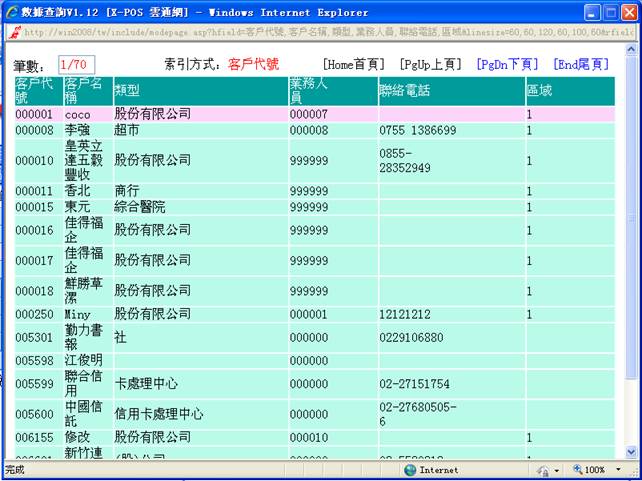The height and width of the screenshot is (481, 642).
Task: Click the 1/70 record count field
Action: pyautogui.click(x=76, y=65)
